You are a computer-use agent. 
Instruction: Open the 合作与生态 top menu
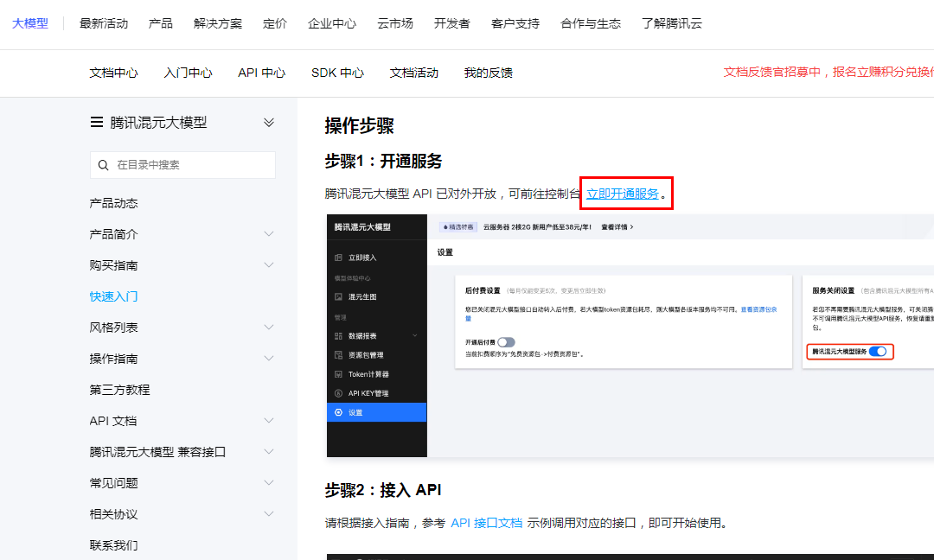coord(591,23)
